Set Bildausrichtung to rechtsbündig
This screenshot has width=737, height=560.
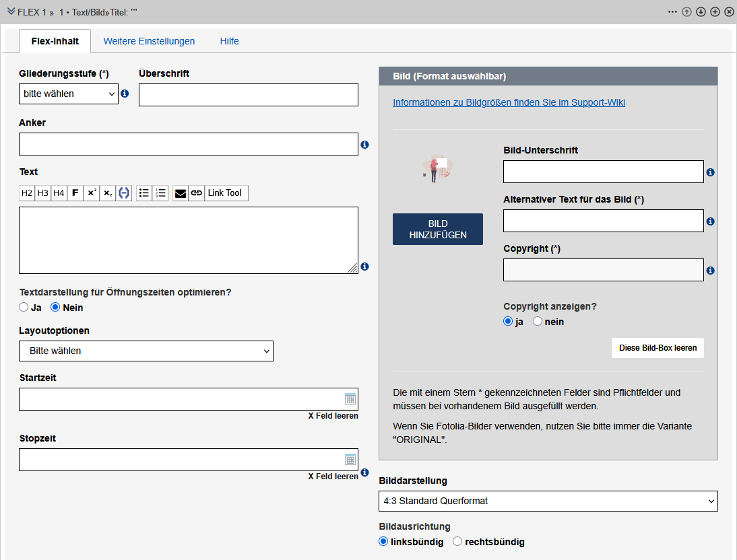coord(457,540)
